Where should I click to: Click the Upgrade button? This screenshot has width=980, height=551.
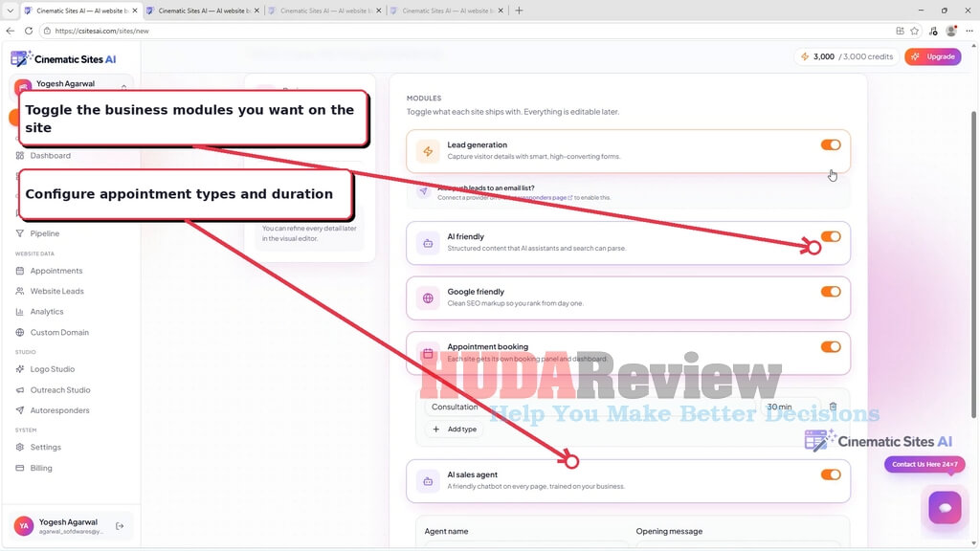click(x=933, y=56)
